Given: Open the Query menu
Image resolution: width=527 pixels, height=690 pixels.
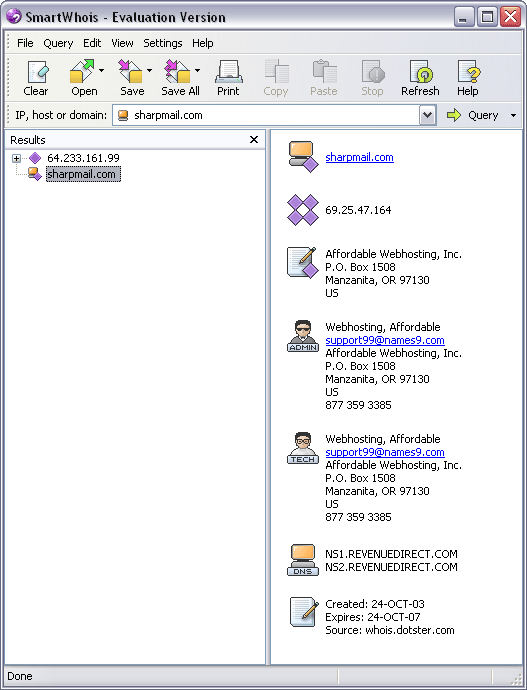Looking at the screenshot, I should (x=58, y=43).
